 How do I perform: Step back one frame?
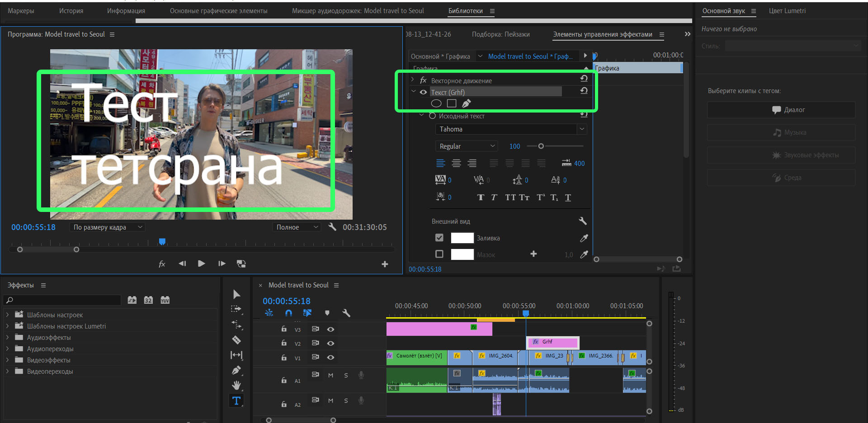pyautogui.click(x=182, y=263)
